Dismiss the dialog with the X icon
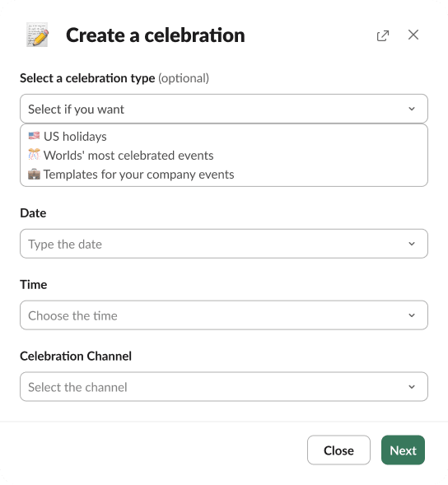Viewport: 448px width, 485px height. [x=413, y=35]
